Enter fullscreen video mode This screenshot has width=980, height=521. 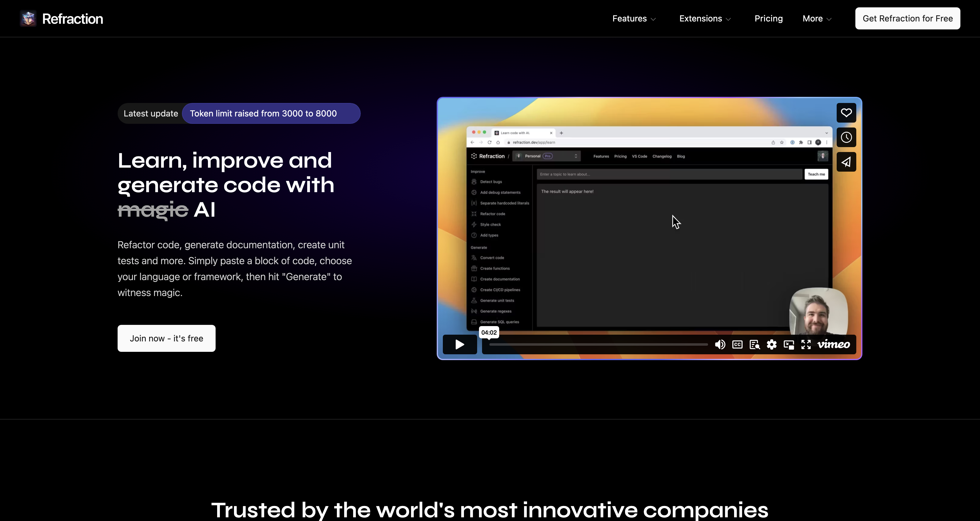(x=806, y=344)
